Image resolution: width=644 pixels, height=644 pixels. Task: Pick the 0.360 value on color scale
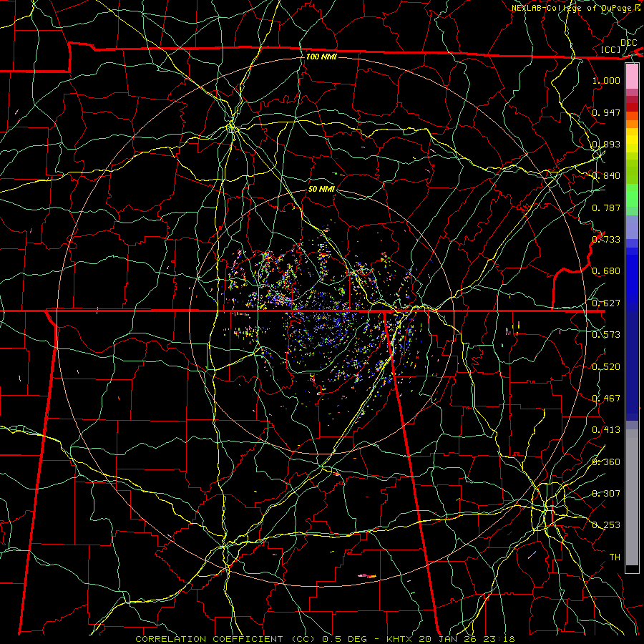coord(606,462)
